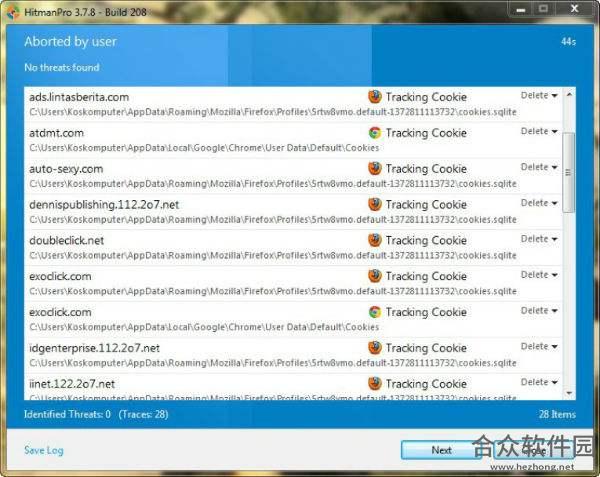Open Delete dropdown on the Chrome exoclick.com row
Screen dimensions: 600x477
[x=539, y=311]
